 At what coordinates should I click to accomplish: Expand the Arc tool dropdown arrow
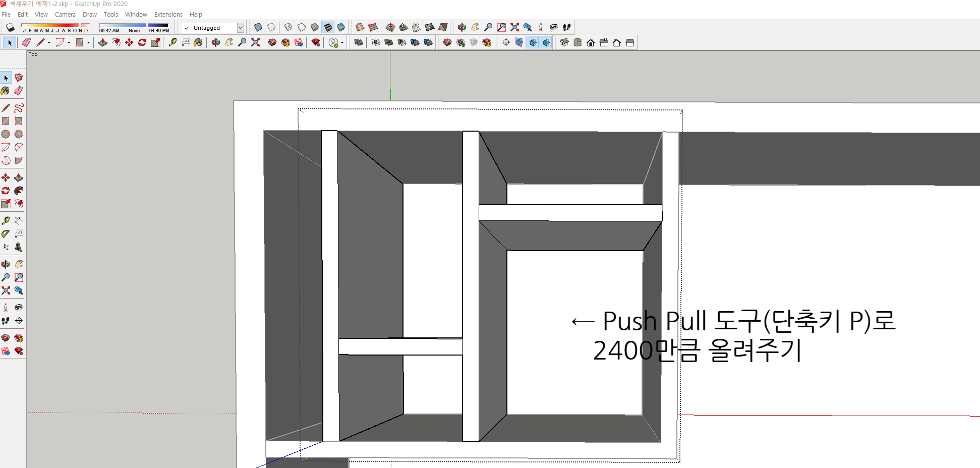(69, 43)
